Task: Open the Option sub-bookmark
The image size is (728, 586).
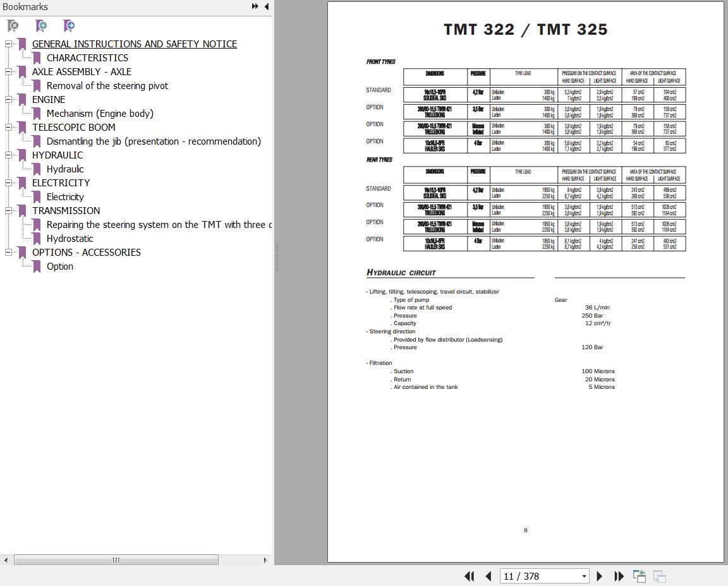Action: [60, 266]
